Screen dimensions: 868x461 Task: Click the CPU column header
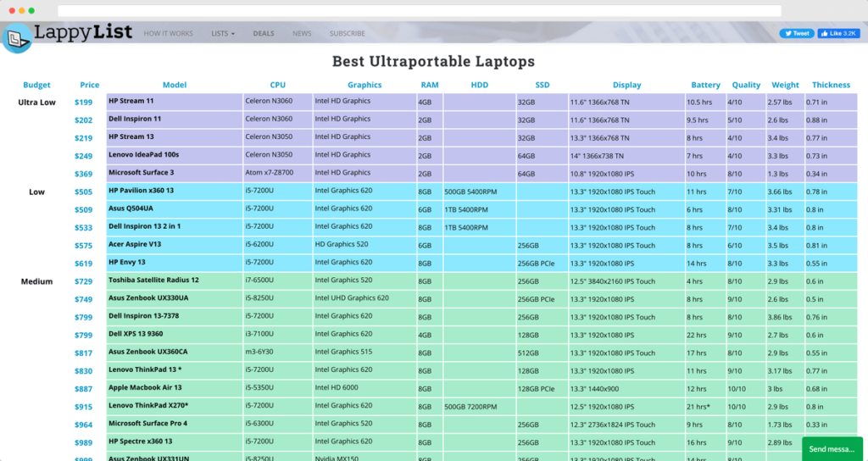click(x=278, y=85)
